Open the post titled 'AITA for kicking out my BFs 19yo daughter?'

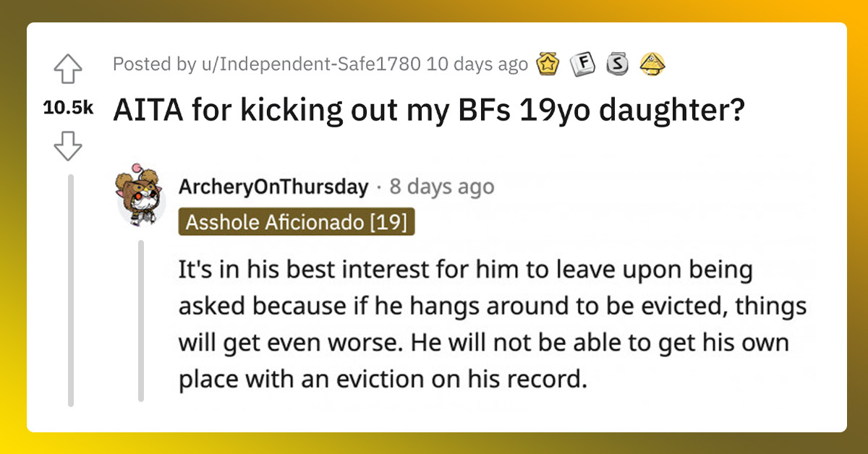428,110
